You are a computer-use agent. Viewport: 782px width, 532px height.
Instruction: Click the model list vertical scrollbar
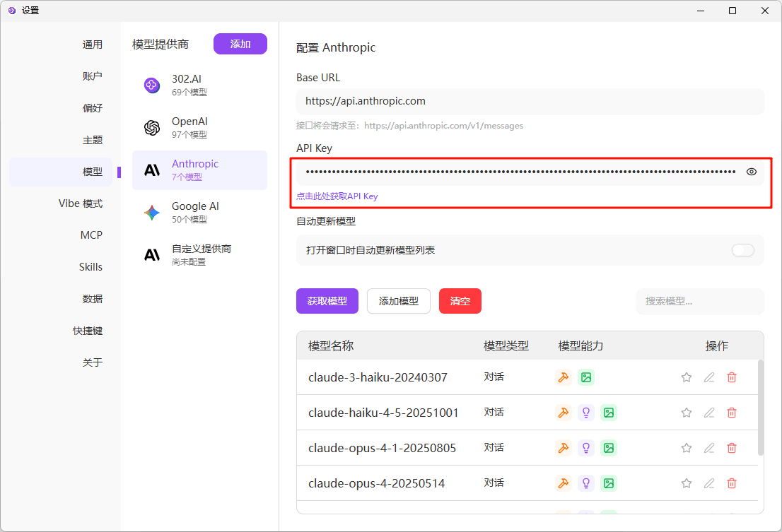click(761, 408)
